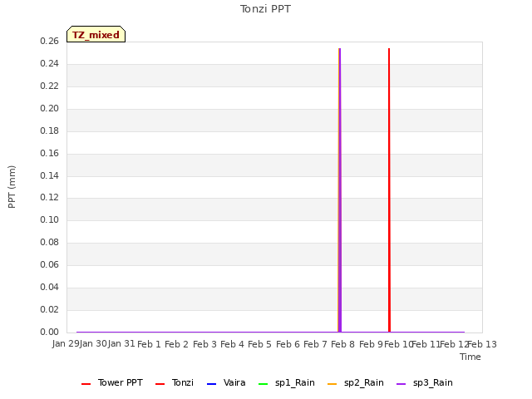532x399 pixels.
Task: Click the 0.26 y-axis tick label
Action: coord(50,41)
